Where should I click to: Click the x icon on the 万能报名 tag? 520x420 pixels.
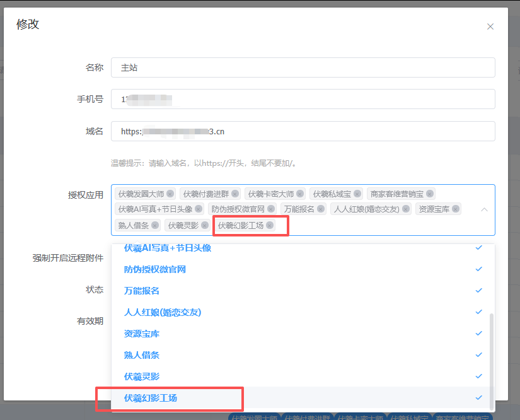coord(321,209)
